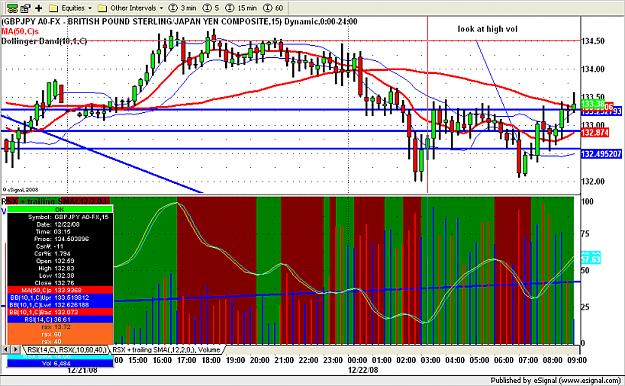Click the black plus add icon

click(x=39, y=8)
